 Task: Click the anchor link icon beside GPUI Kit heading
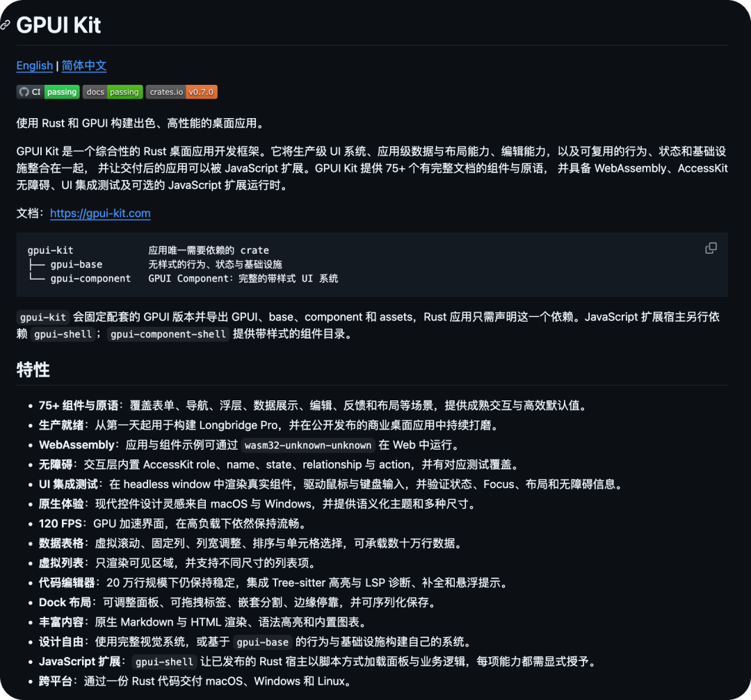point(6,25)
